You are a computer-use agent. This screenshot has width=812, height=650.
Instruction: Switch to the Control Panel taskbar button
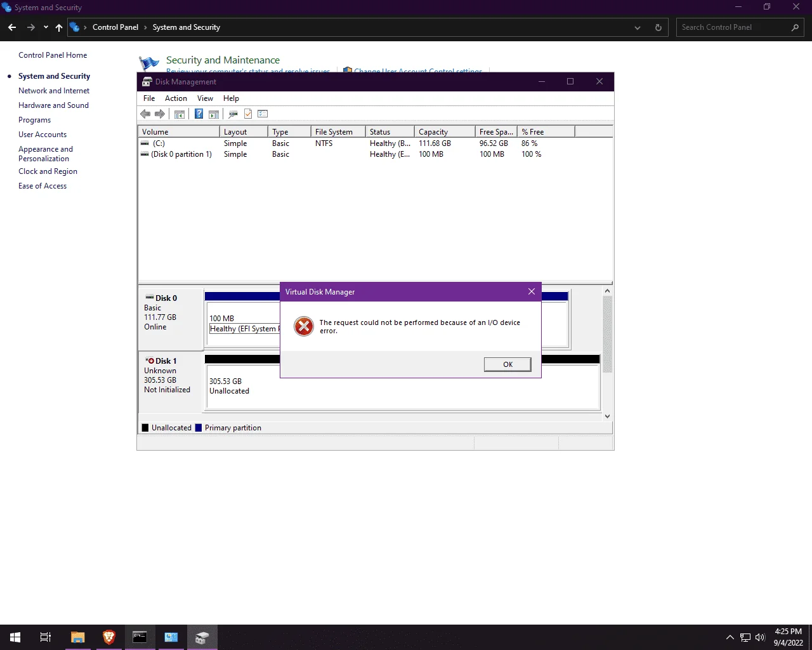(x=171, y=637)
